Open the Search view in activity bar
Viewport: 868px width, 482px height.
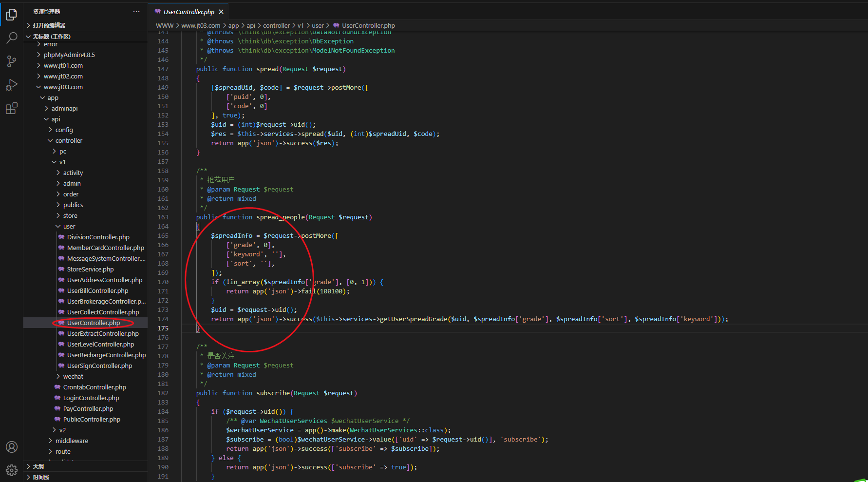12,38
